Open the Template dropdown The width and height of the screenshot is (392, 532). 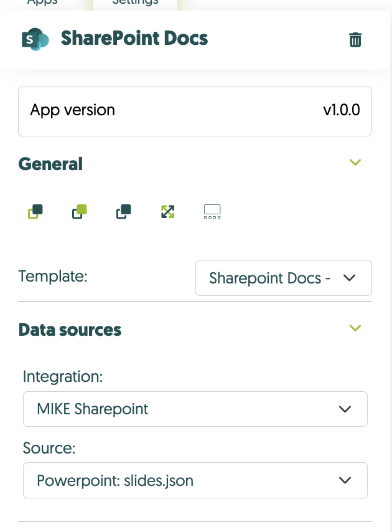pyautogui.click(x=283, y=278)
